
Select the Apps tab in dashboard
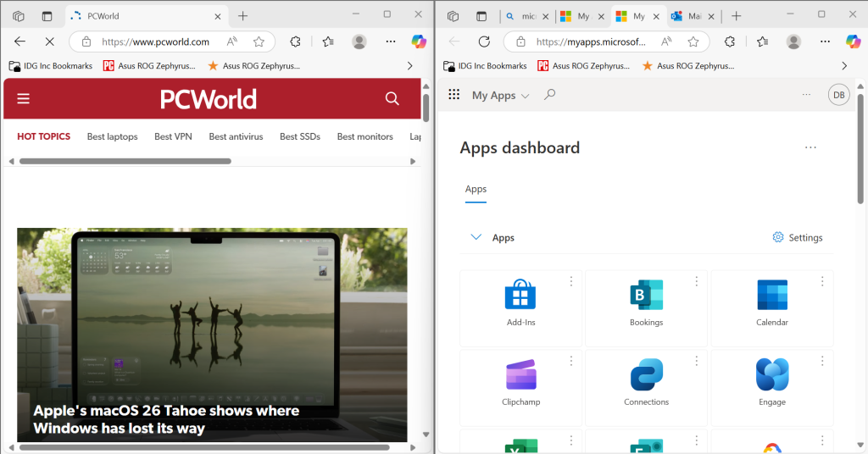(x=476, y=189)
